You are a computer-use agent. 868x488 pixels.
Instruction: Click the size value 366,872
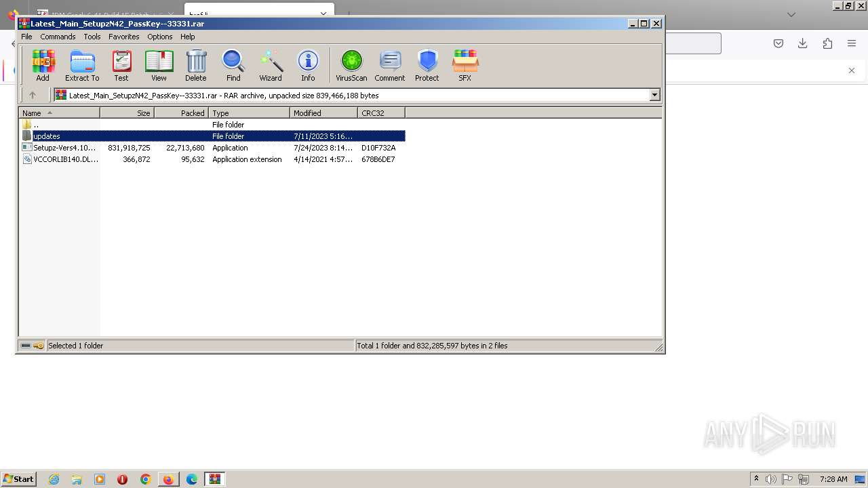137,159
